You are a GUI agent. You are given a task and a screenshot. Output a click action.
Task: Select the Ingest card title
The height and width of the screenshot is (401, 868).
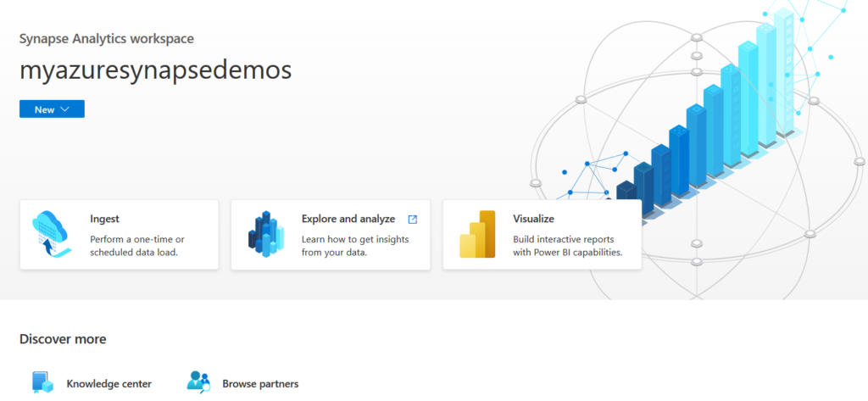coord(104,219)
